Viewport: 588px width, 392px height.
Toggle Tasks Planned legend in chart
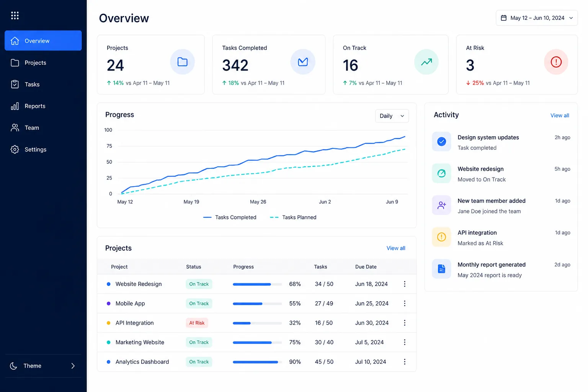click(x=293, y=217)
